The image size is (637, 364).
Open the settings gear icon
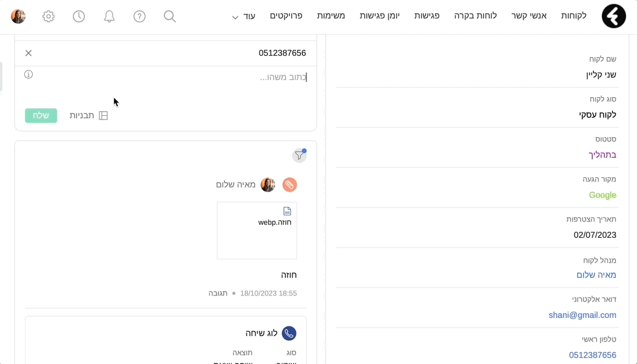pyautogui.click(x=49, y=16)
